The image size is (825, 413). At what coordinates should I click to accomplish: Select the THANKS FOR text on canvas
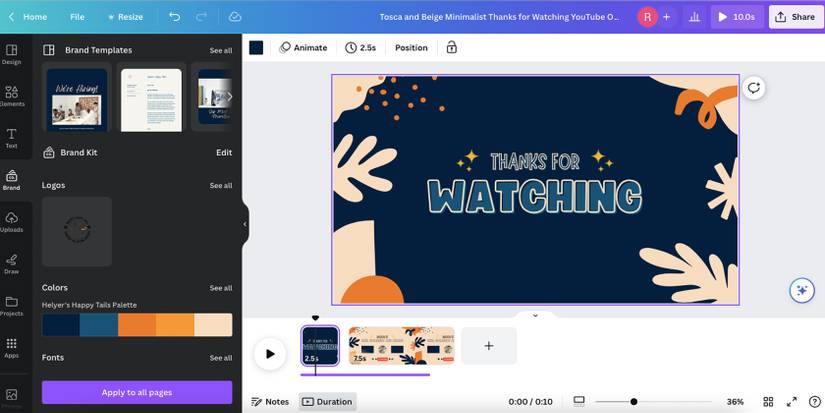[x=535, y=162]
